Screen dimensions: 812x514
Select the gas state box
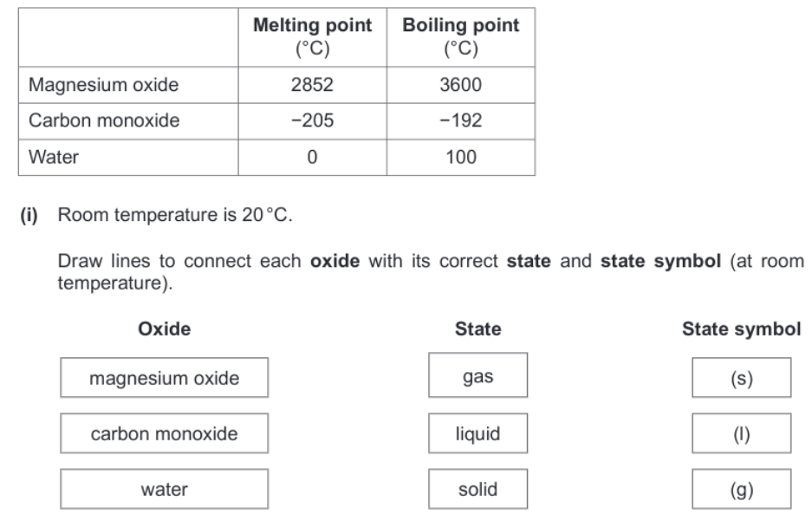[477, 377]
